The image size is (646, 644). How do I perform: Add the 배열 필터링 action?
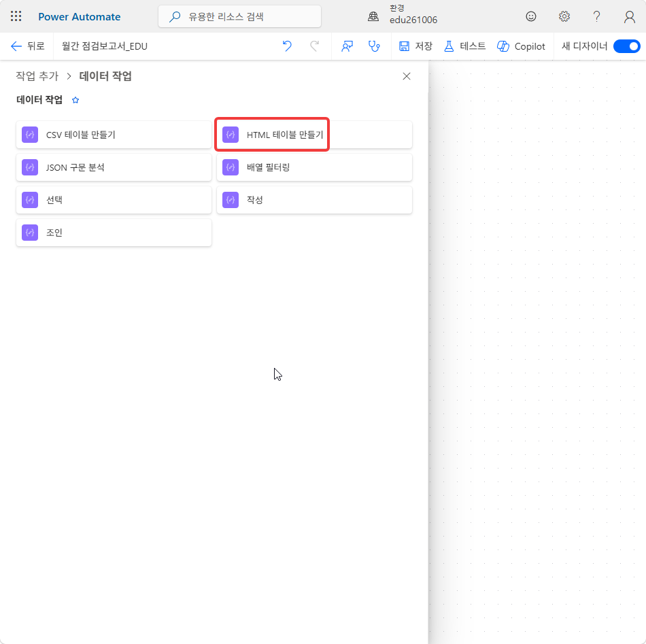pos(314,167)
